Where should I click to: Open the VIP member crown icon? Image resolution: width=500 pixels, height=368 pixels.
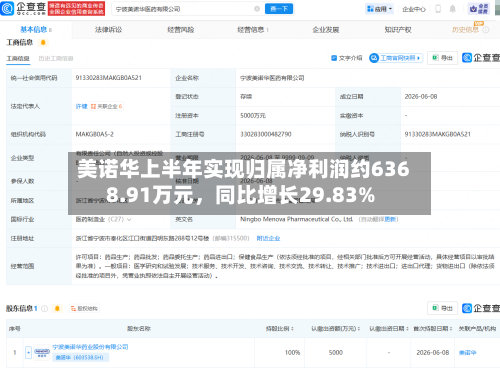click(x=479, y=9)
